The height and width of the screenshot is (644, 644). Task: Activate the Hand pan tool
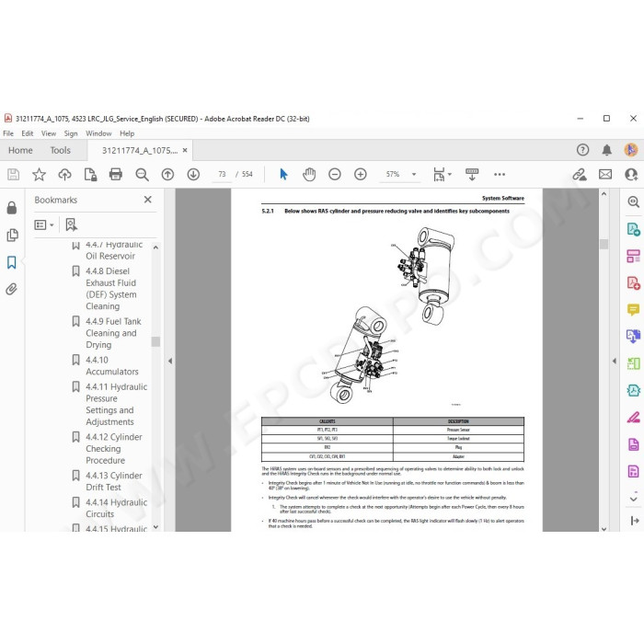(x=309, y=175)
